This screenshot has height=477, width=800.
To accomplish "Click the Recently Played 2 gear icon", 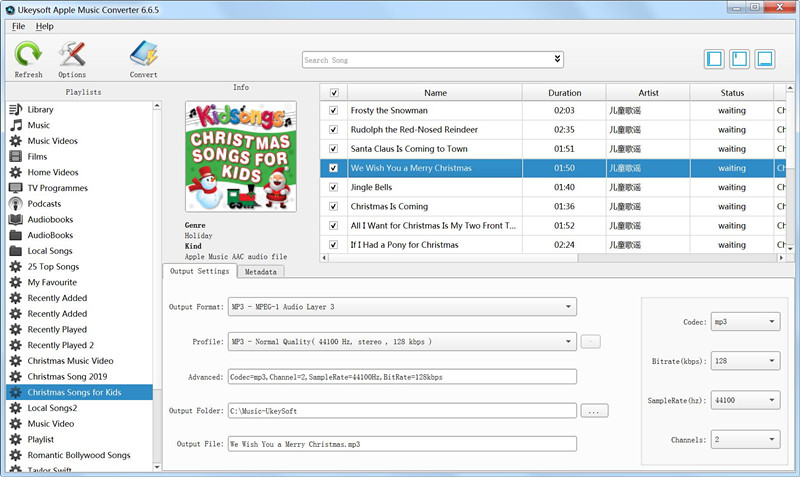I will coord(16,345).
